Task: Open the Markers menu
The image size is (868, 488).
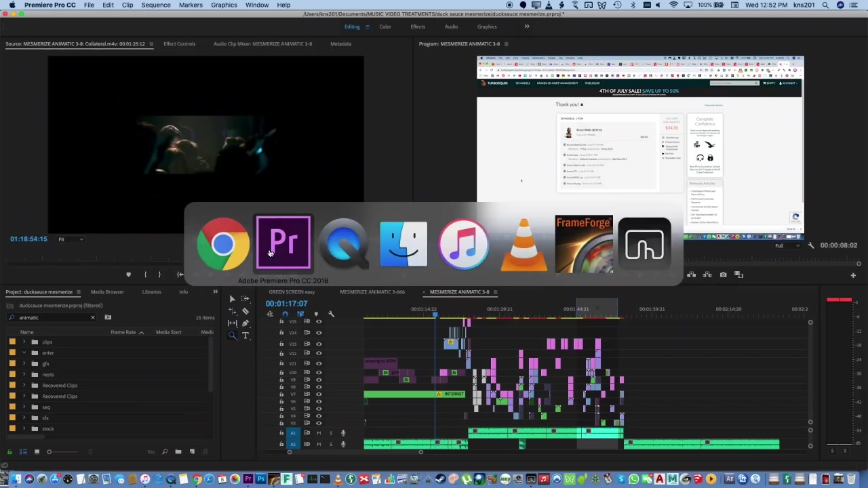Action: pos(191,5)
